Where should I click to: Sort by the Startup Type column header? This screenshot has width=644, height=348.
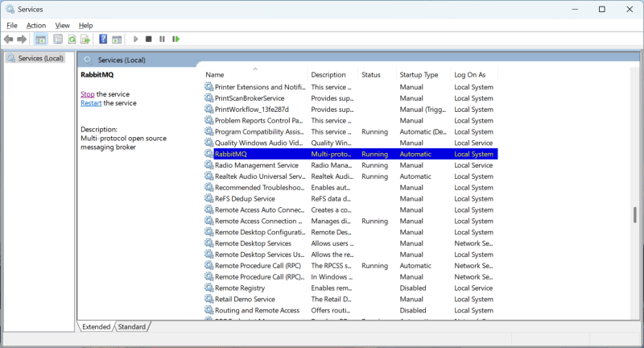423,75
